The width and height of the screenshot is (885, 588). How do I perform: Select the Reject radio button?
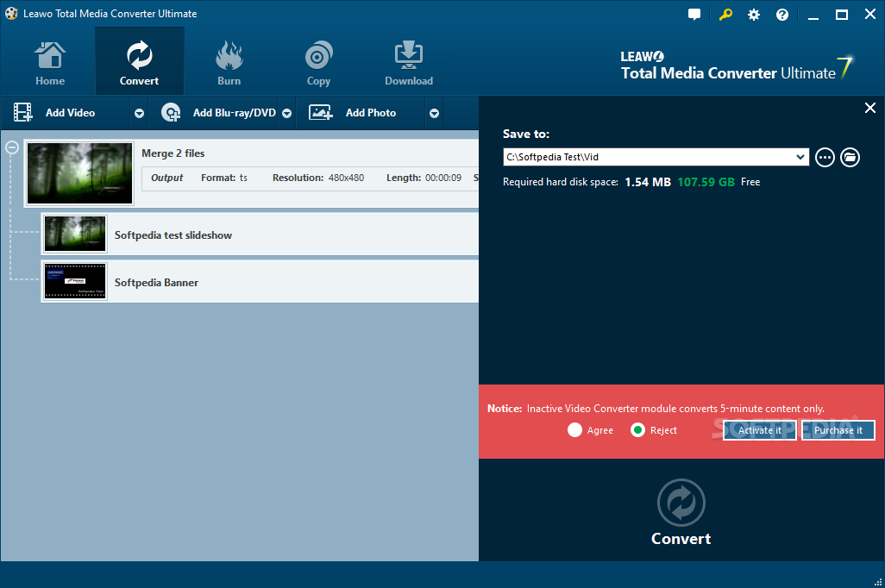coord(637,430)
